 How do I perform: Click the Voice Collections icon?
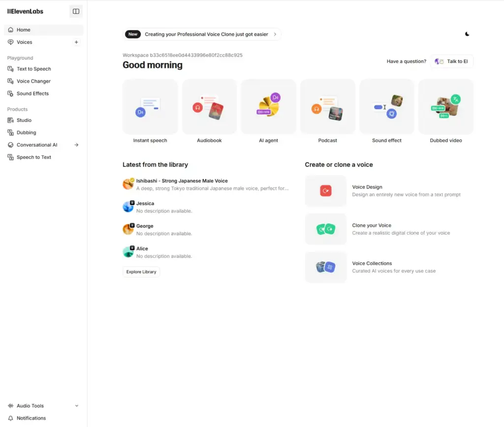326,267
